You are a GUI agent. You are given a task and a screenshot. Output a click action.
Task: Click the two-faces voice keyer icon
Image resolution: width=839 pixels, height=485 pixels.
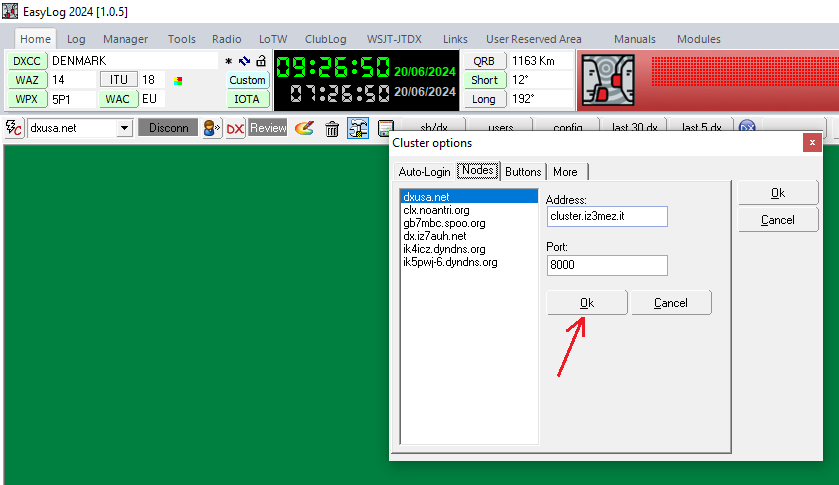click(608, 80)
